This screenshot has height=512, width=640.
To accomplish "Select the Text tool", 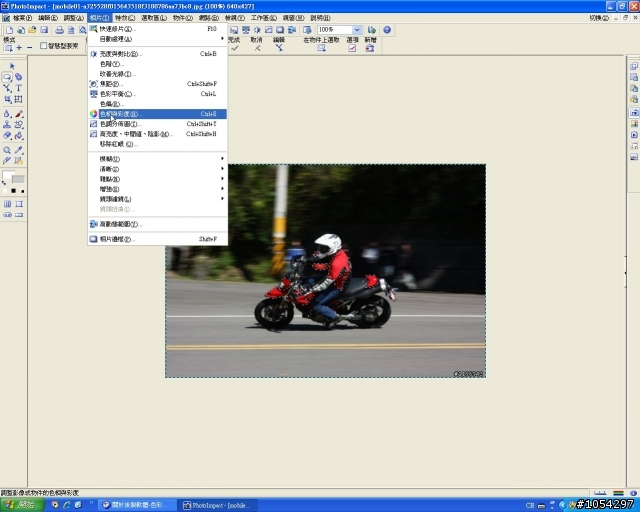I will coord(18,88).
